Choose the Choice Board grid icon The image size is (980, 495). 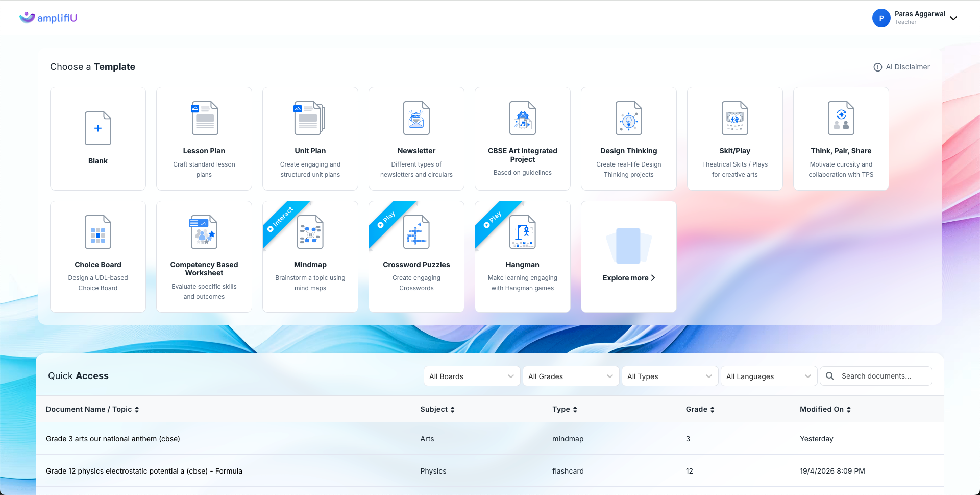tap(98, 232)
